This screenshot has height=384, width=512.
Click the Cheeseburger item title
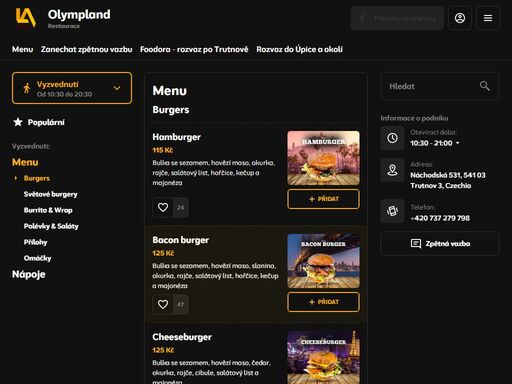pos(182,337)
